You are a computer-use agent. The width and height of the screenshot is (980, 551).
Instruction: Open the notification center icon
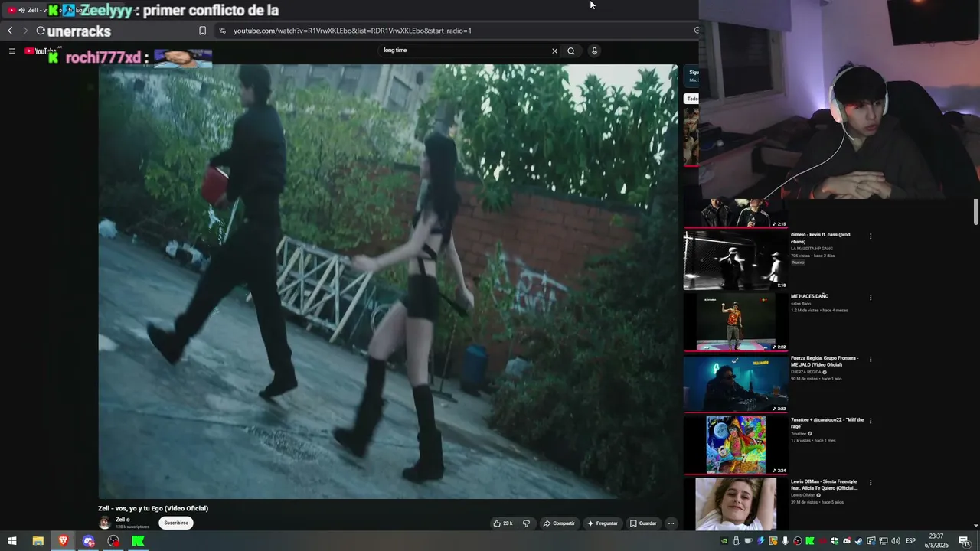[x=965, y=541]
